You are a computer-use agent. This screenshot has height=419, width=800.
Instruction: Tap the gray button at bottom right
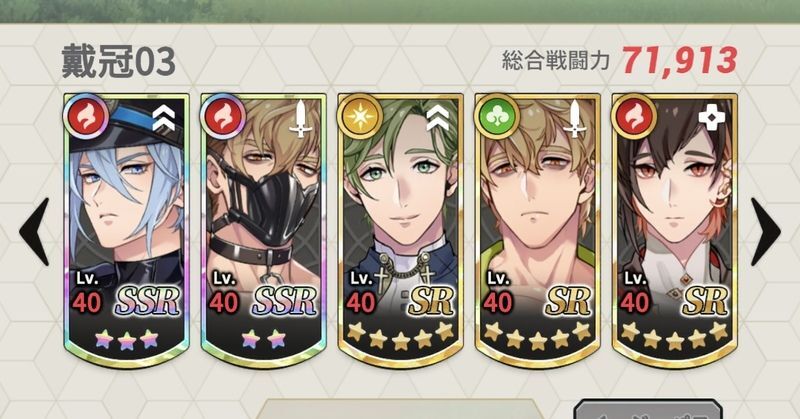pyautogui.click(x=647, y=410)
